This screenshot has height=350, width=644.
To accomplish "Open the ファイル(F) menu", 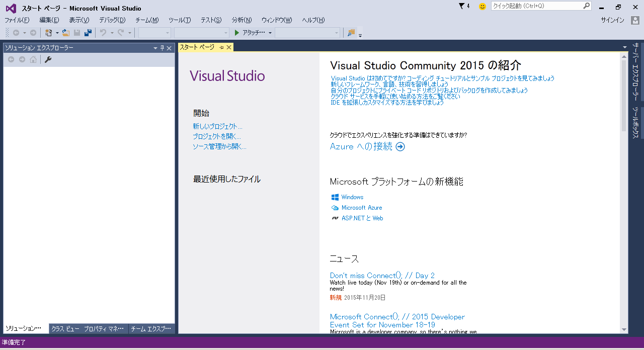I will [17, 20].
